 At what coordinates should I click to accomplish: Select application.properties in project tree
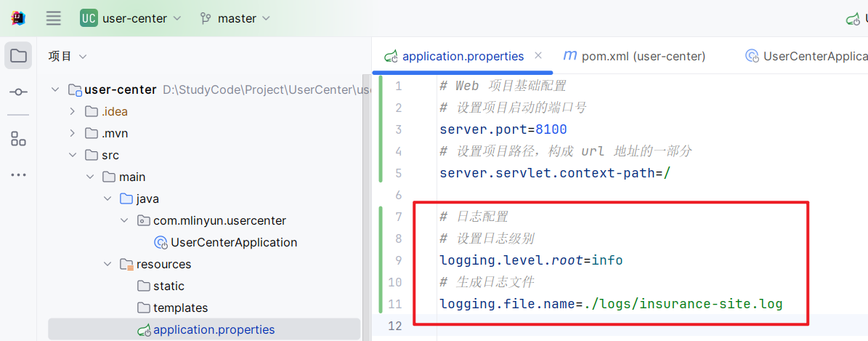click(214, 329)
